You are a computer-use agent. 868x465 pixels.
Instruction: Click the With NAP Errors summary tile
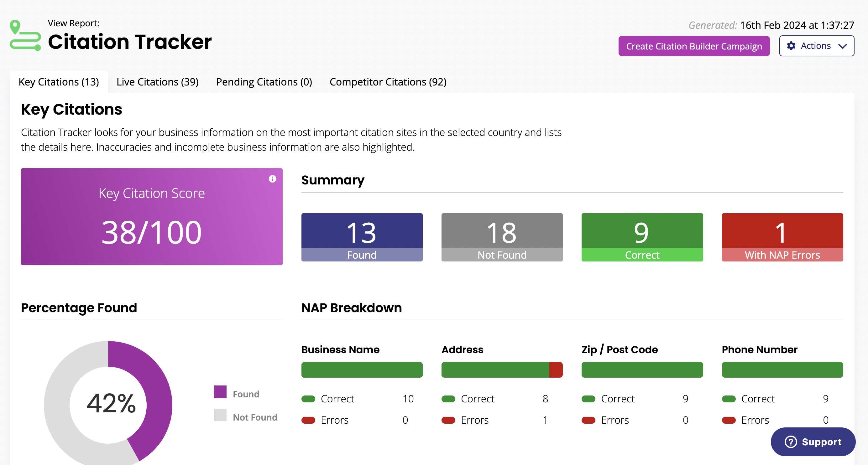coord(782,237)
